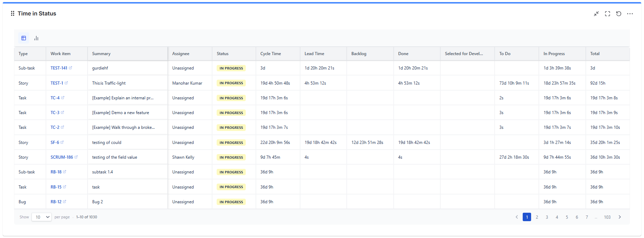Click the IN PROGRESS badge for TEST-141
Viewport: 644px width, 238px height.
[231, 68]
